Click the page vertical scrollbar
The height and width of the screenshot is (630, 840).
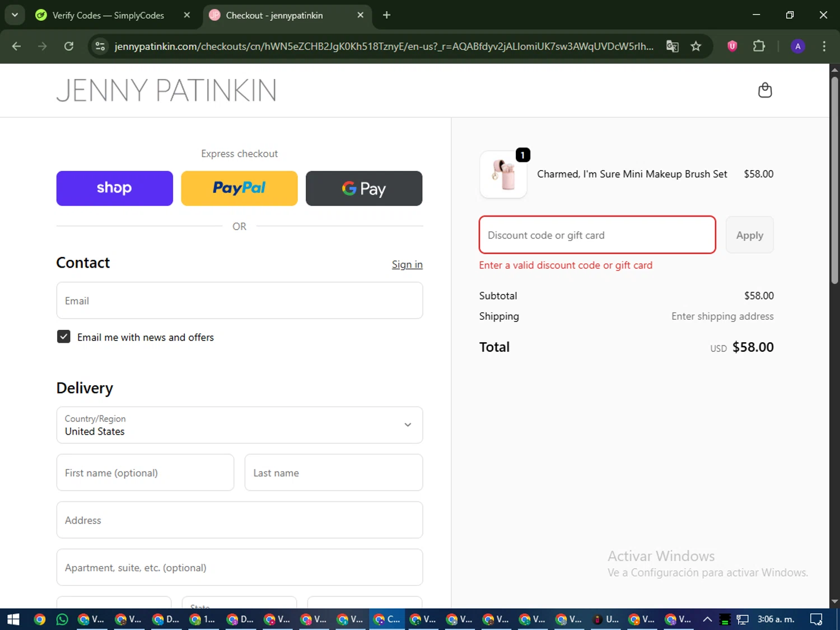point(834,179)
